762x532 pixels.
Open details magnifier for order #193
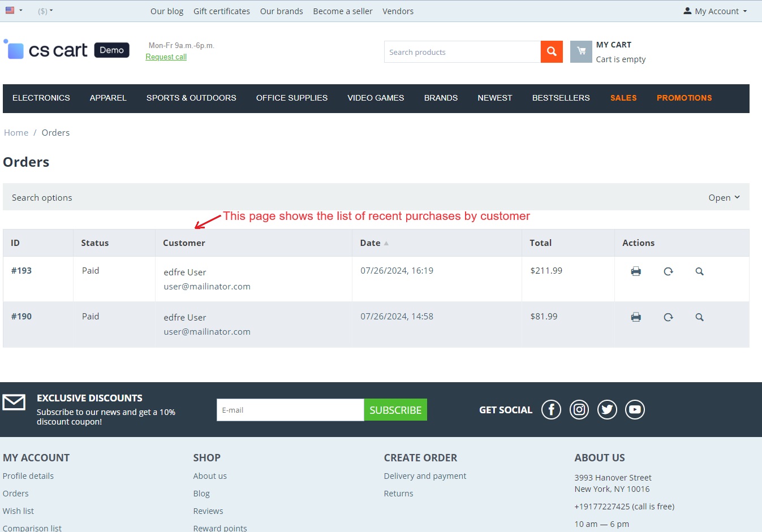pyautogui.click(x=700, y=271)
